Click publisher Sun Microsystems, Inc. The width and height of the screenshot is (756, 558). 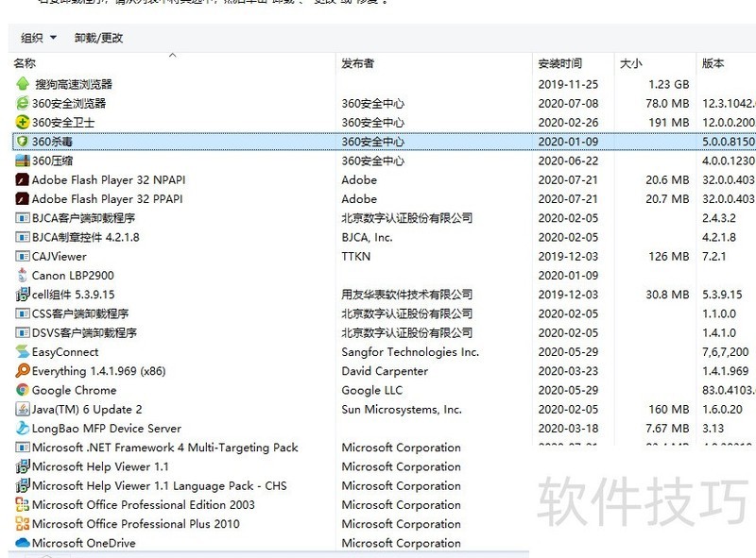[x=402, y=409]
